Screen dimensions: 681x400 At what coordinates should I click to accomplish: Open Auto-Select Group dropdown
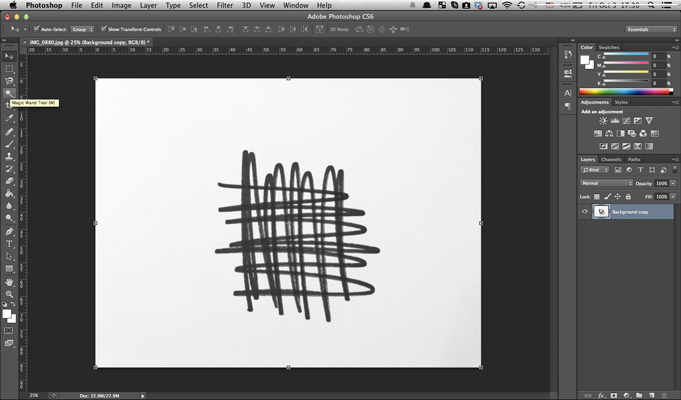pos(83,29)
